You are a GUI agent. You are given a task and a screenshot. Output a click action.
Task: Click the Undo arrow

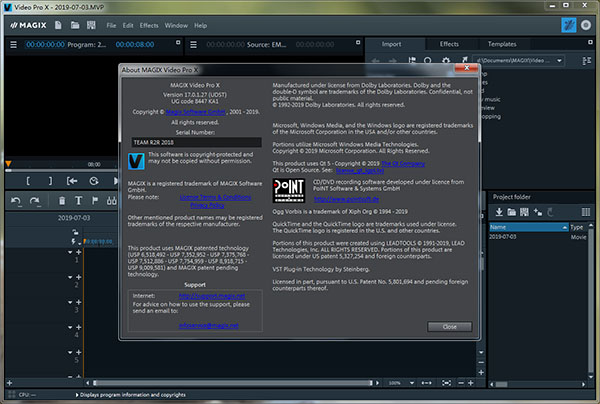[x=16, y=201]
